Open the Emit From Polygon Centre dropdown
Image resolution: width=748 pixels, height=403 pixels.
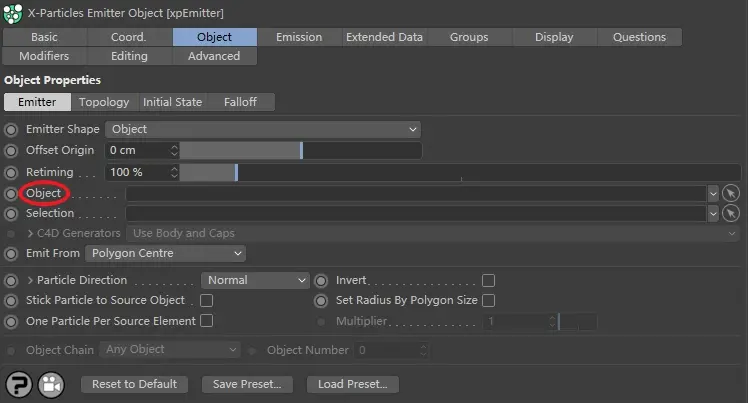(166, 253)
